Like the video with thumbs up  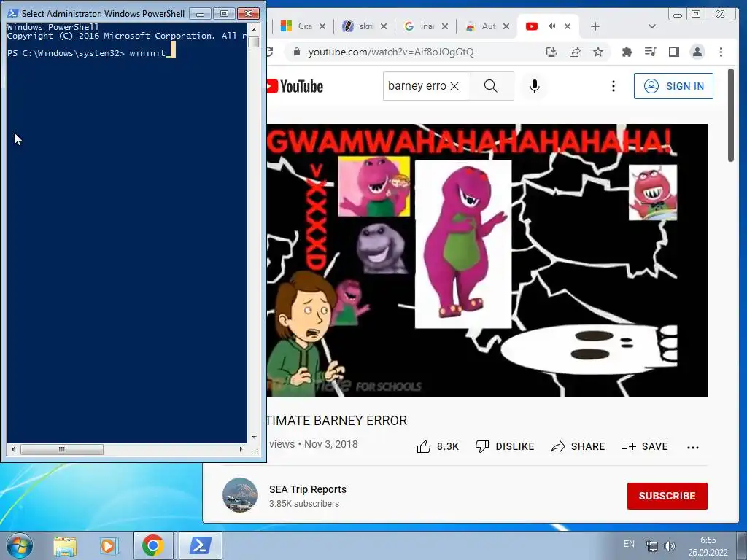click(438, 447)
